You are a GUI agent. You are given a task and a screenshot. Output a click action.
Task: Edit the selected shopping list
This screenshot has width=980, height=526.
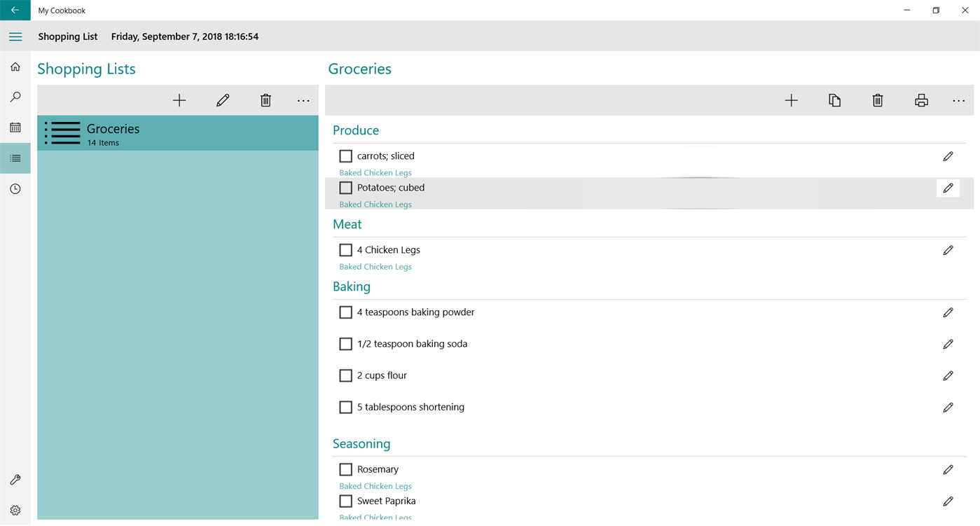[x=223, y=101]
